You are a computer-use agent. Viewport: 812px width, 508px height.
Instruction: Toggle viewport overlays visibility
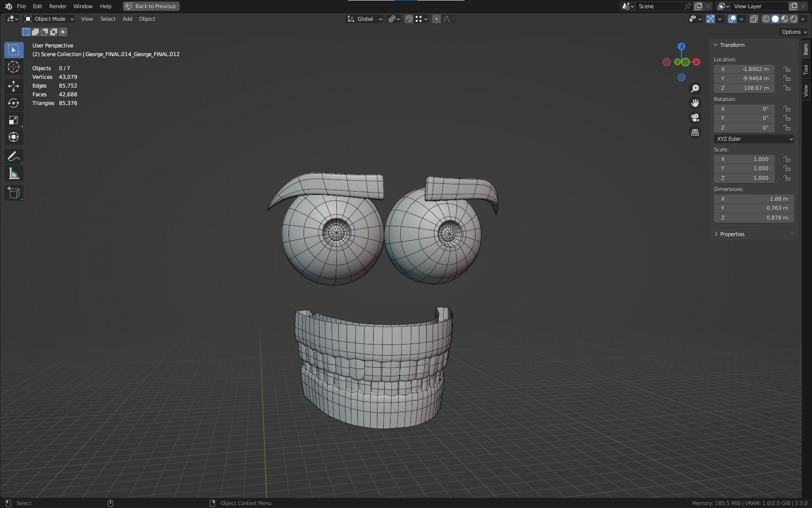pos(732,19)
